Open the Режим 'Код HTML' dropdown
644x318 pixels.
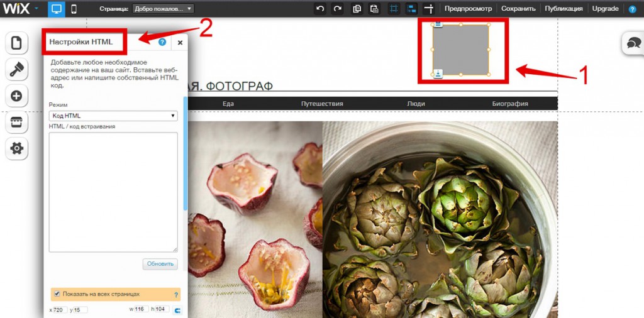113,116
